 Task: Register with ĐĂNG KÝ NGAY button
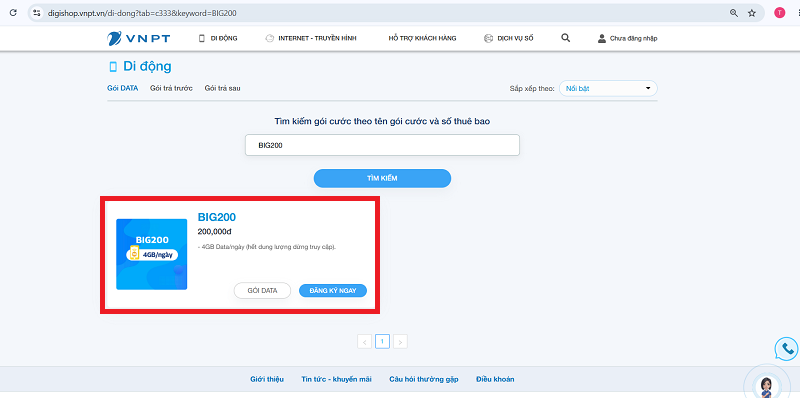point(333,290)
